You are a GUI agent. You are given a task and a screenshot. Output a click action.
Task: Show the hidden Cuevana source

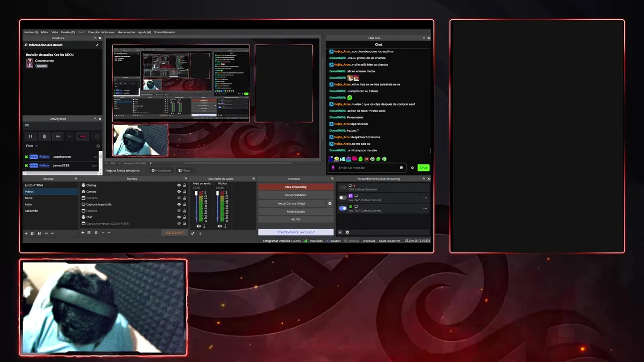click(179, 198)
